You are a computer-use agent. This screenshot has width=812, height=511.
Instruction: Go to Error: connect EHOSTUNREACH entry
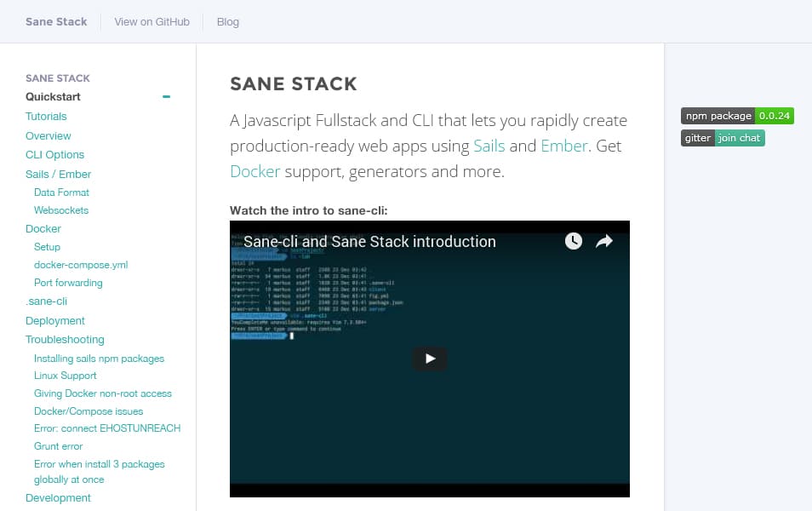pos(107,428)
